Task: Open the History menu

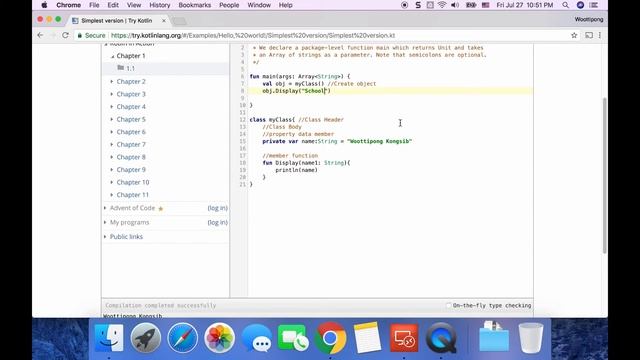Action: 159,5
